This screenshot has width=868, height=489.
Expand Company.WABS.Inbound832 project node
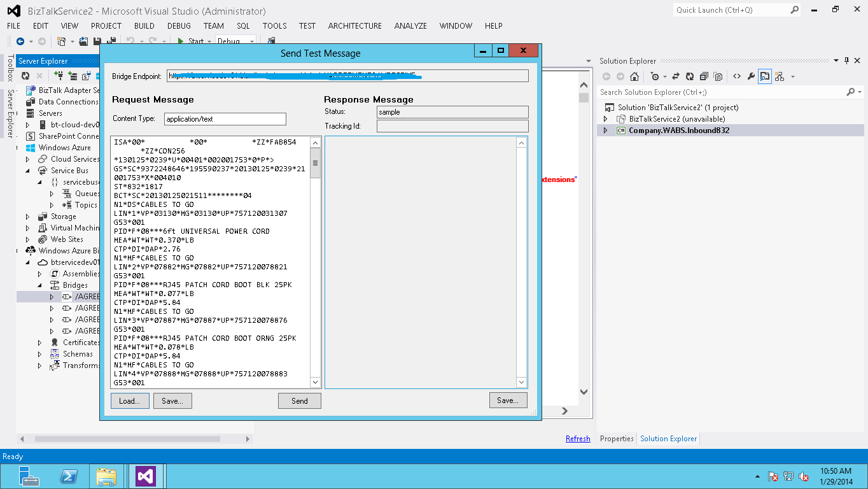[x=606, y=131]
